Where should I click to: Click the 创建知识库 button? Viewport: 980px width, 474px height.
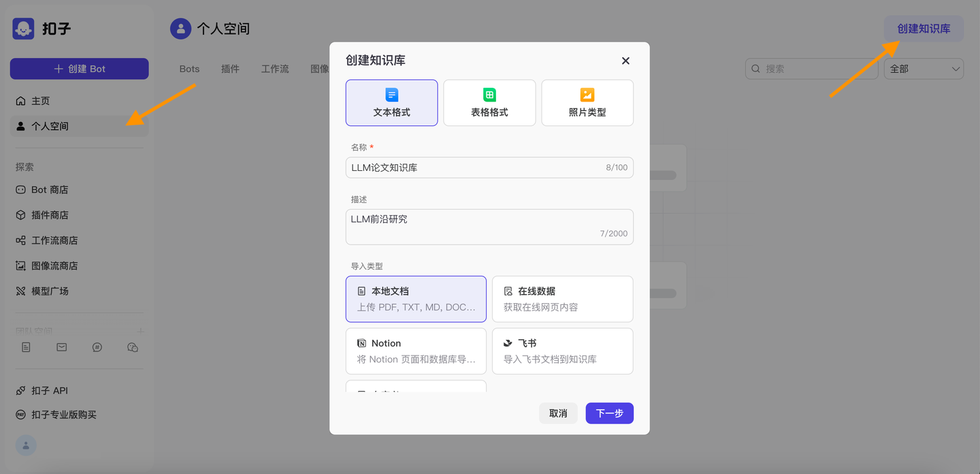point(924,29)
